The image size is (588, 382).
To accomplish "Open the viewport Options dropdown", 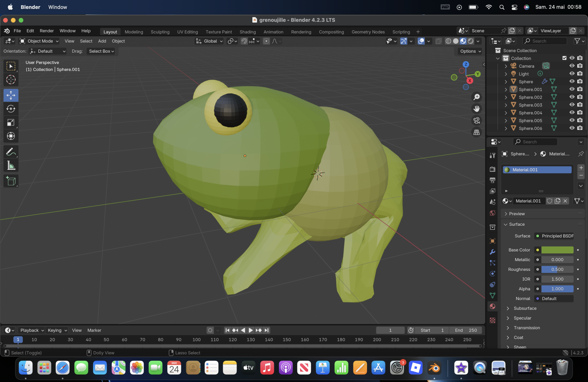I will click(470, 51).
